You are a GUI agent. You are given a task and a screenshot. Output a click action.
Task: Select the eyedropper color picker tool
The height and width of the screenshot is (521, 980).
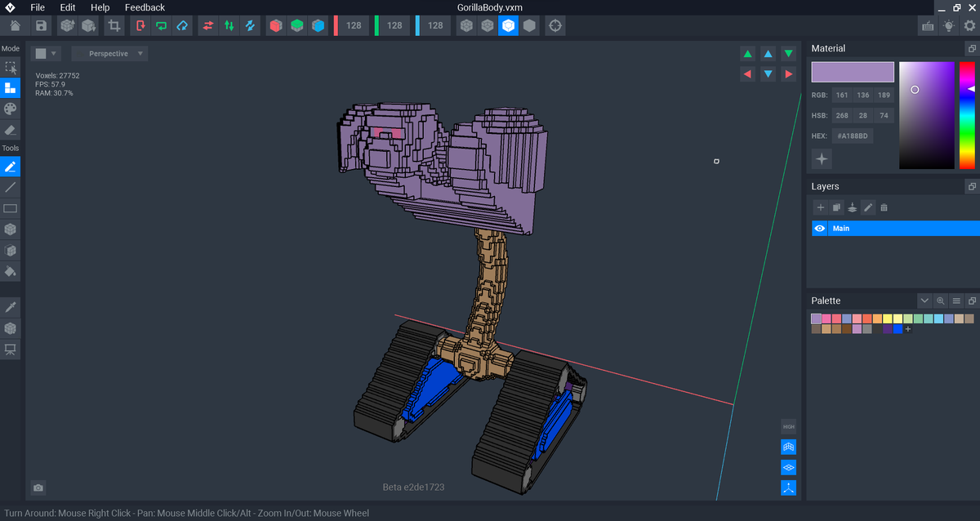pos(11,307)
